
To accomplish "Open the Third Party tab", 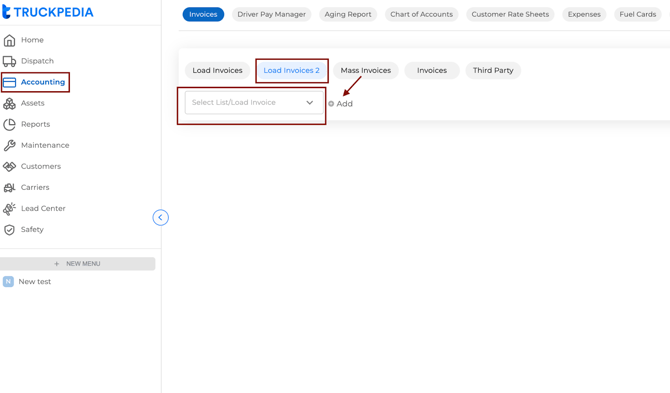I will pos(493,70).
